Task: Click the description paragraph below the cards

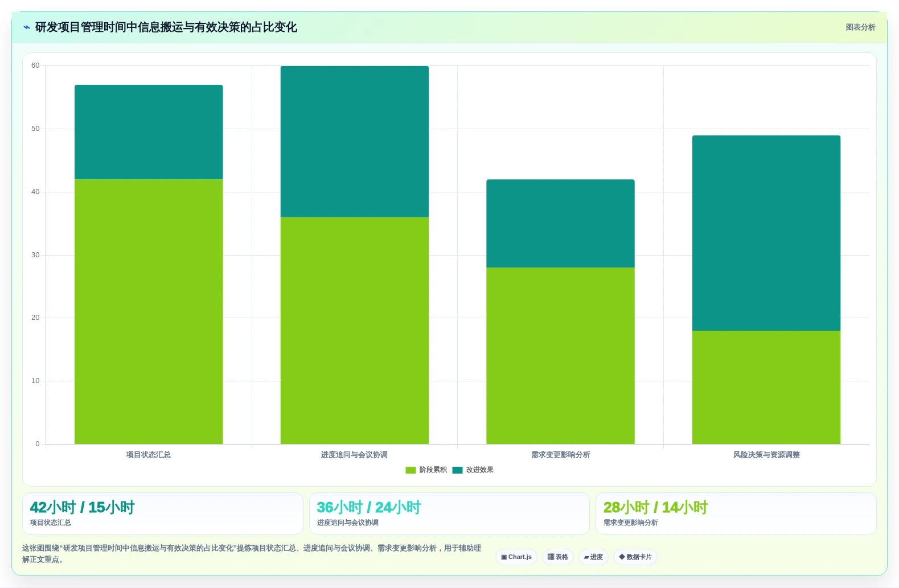Action: pyautogui.click(x=252, y=554)
